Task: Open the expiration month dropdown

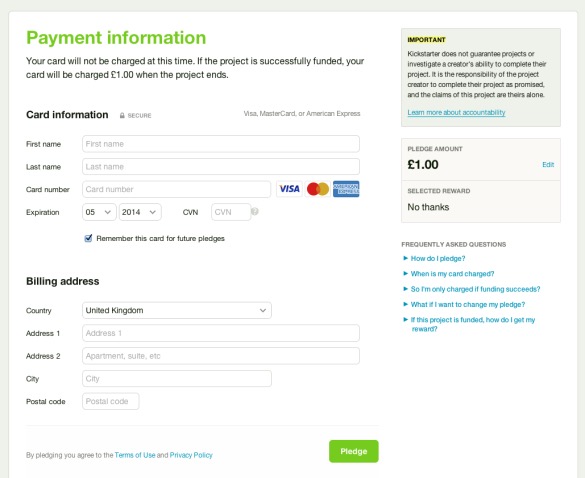Action: point(99,212)
